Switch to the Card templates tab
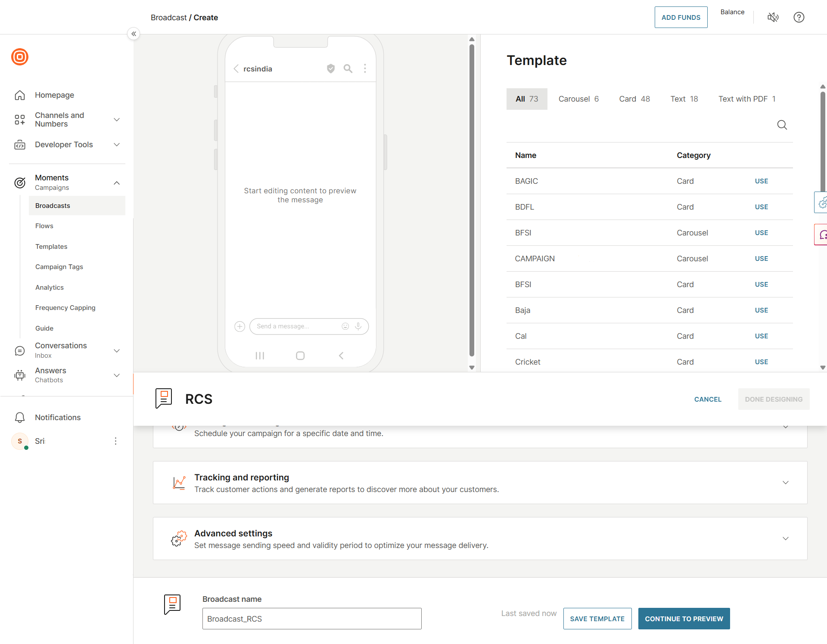Image resolution: width=827 pixels, height=644 pixels. click(634, 99)
